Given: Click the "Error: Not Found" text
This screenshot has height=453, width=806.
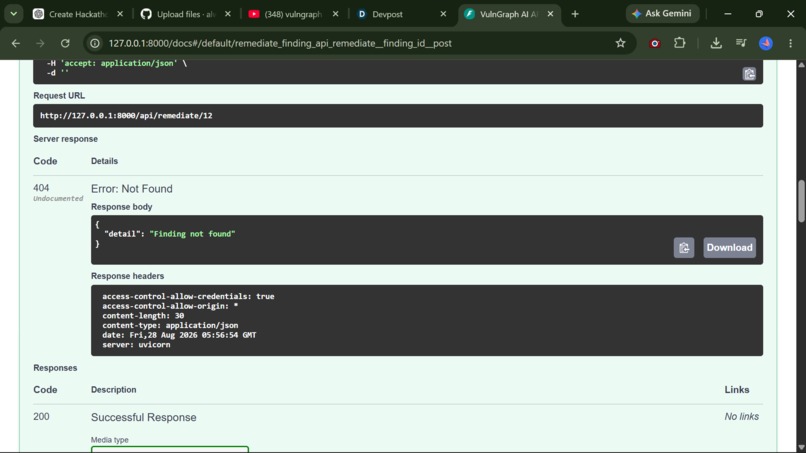Looking at the screenshot, I should click(132, 189).
